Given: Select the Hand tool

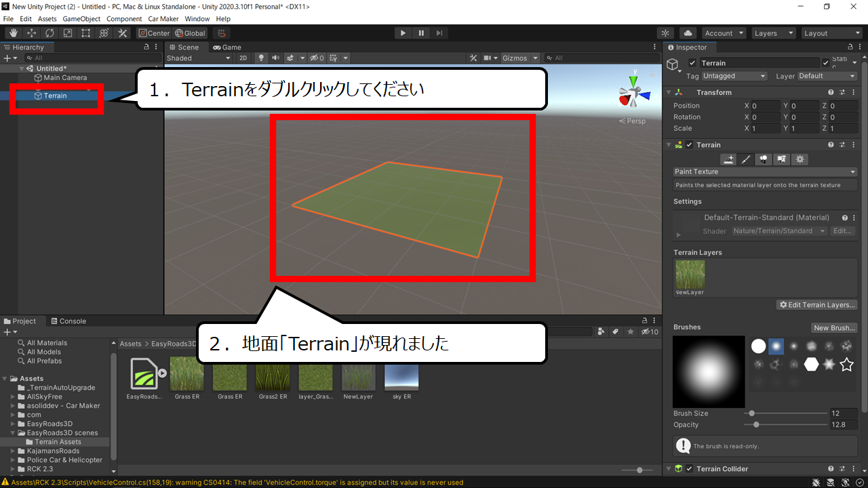Looking at the screenshot, I should tap(14, 33).
